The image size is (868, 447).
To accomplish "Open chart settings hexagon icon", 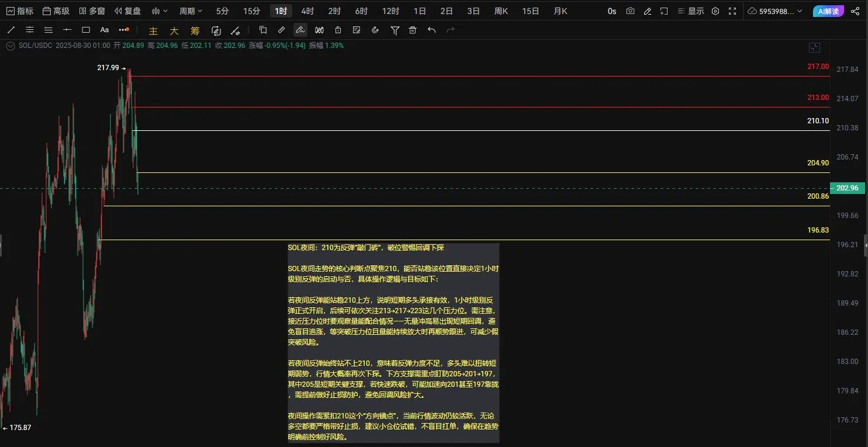I will [x=715, y=11].
